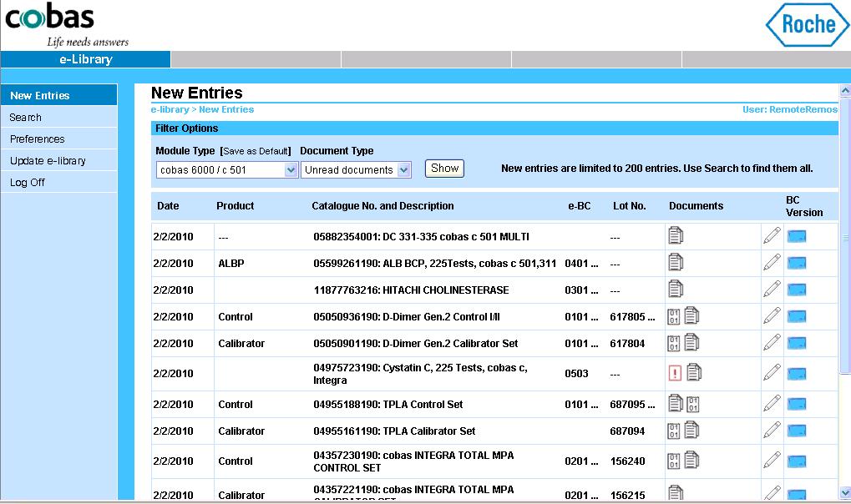Click blue BC Version icon in ALB BCP row
Image resolution: width=851 pixels, height=504 pixels.
797,263
